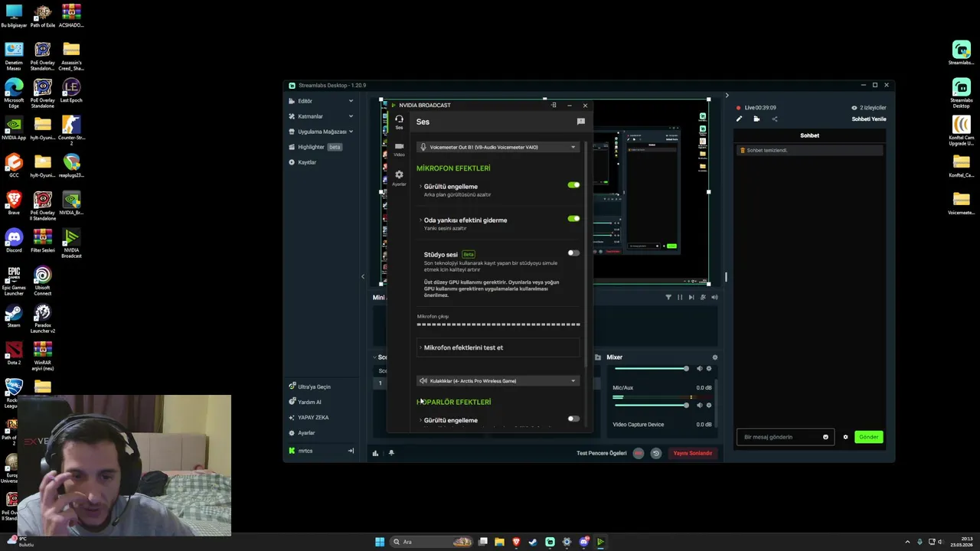Expand Mikrofon efektlerini test et section
Image resolution: width=980 pixels, height=551 pixels.
point(498,347)
